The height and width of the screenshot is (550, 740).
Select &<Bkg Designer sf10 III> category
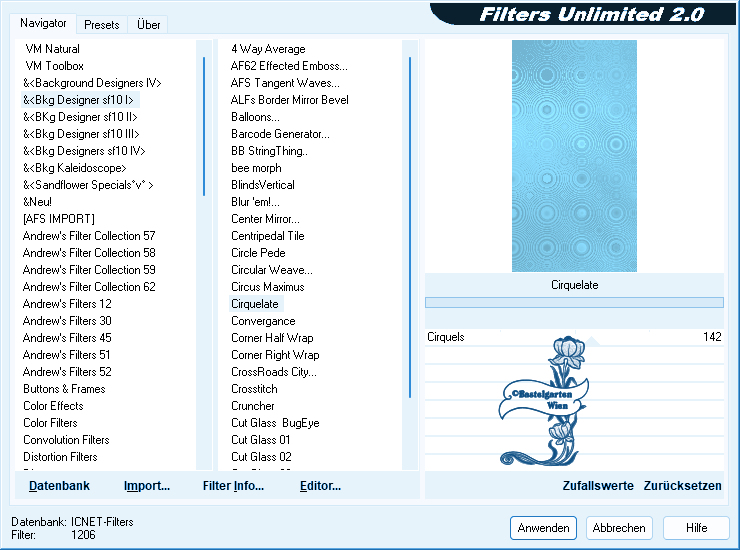[81, 134]
